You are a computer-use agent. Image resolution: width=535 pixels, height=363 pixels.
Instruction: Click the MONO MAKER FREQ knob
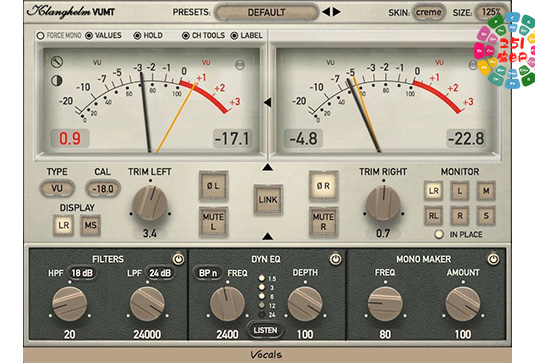click(x=385, y=304)
